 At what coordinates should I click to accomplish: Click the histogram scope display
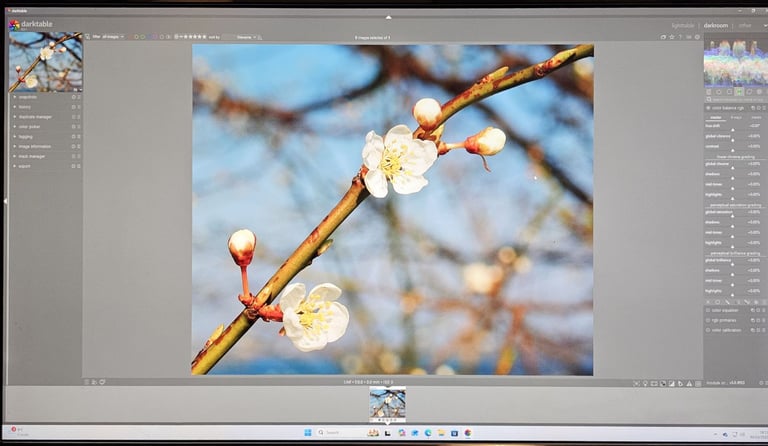pyautogui.click(x=736, y=63)
